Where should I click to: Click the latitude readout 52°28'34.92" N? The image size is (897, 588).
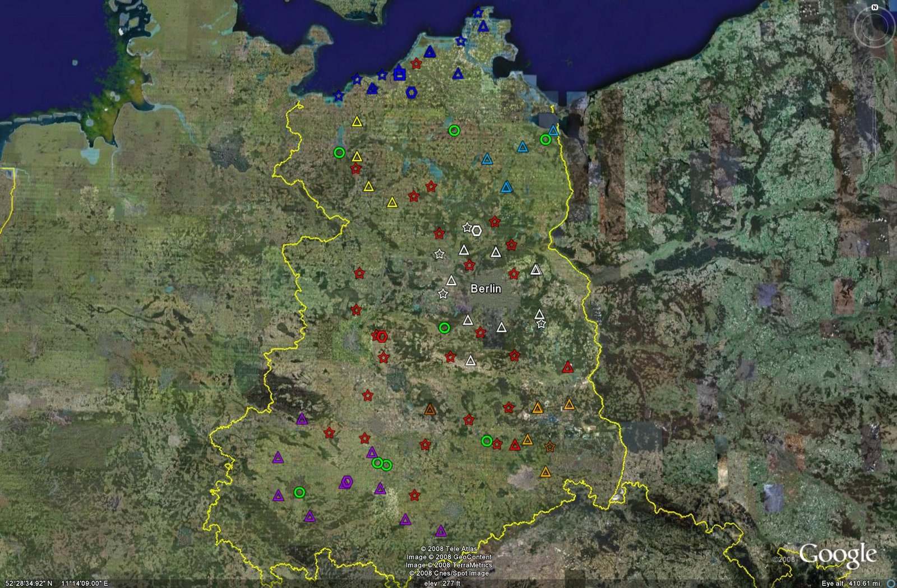tap(29, 584)
